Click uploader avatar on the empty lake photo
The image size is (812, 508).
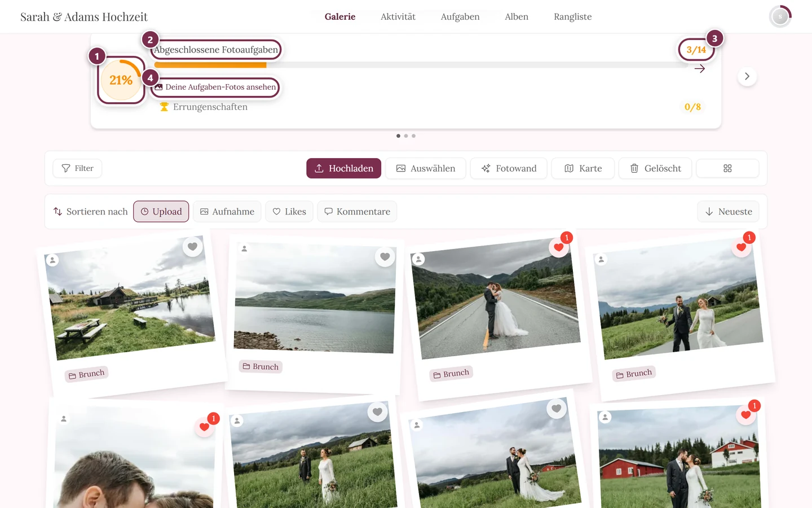point(244,248)
